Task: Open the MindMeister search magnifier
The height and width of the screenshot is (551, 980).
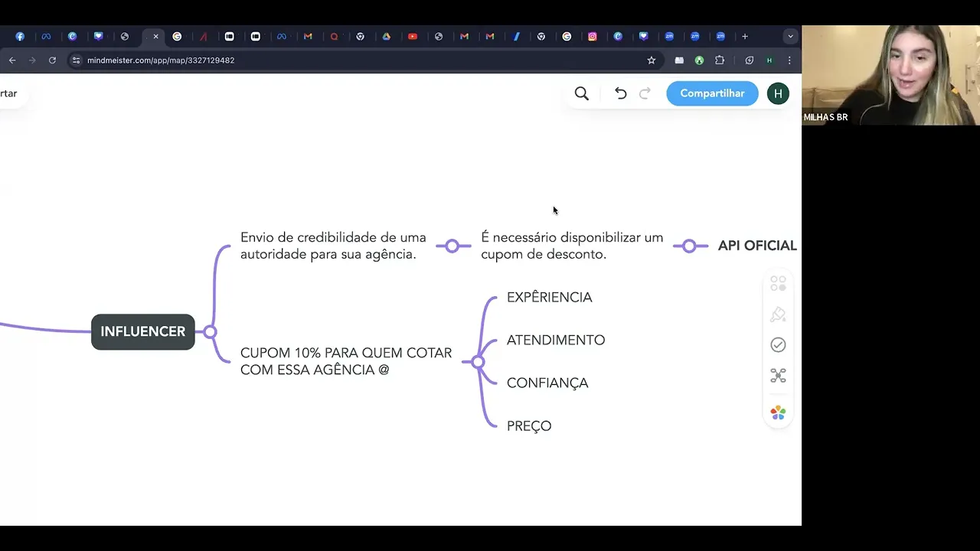Action: click(x=582, y=93)
